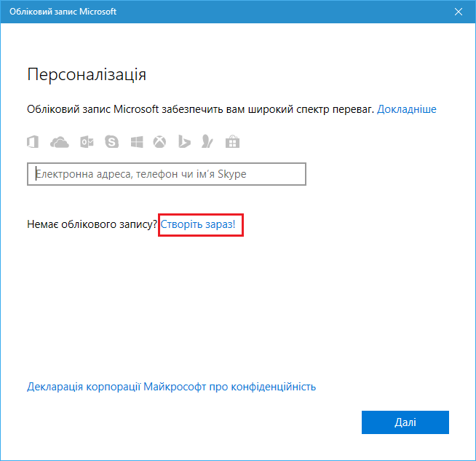The height and width of the screenshot is (461, 476).
Task: Click the Xbox logo icon
Action: coord(159,142)
